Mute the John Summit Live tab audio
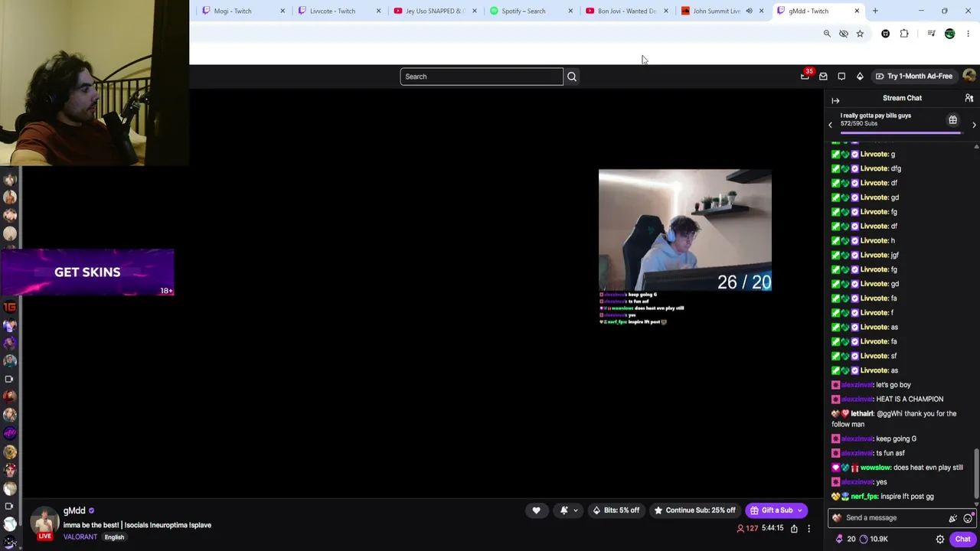This screenshot has width=980, height=551. click(x=749, y=11)
